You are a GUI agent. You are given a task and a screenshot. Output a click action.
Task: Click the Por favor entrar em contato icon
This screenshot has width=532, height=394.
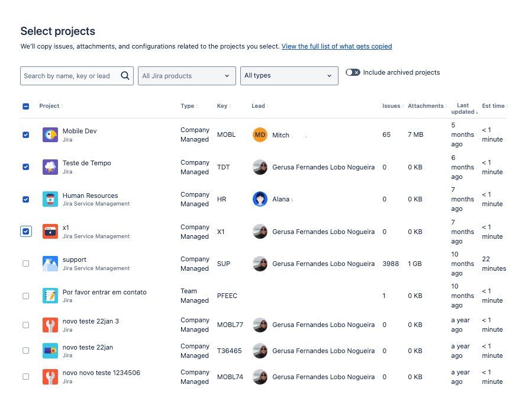point(50,296)
